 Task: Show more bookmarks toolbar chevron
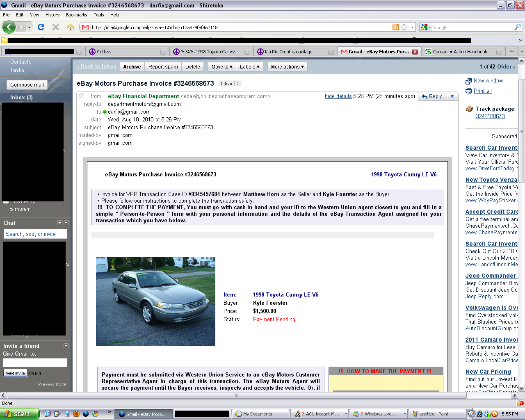[x=520, y=40]
